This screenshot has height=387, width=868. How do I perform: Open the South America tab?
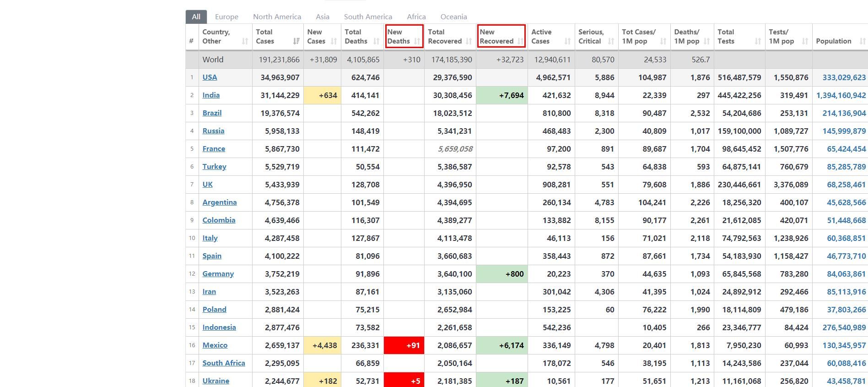[368, 17]
